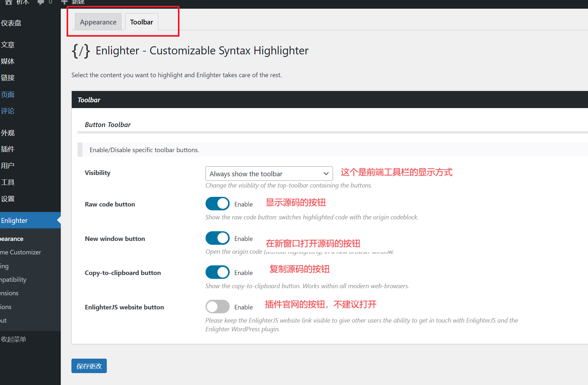Click the Toolbar panel header

[x=330, y=100]
